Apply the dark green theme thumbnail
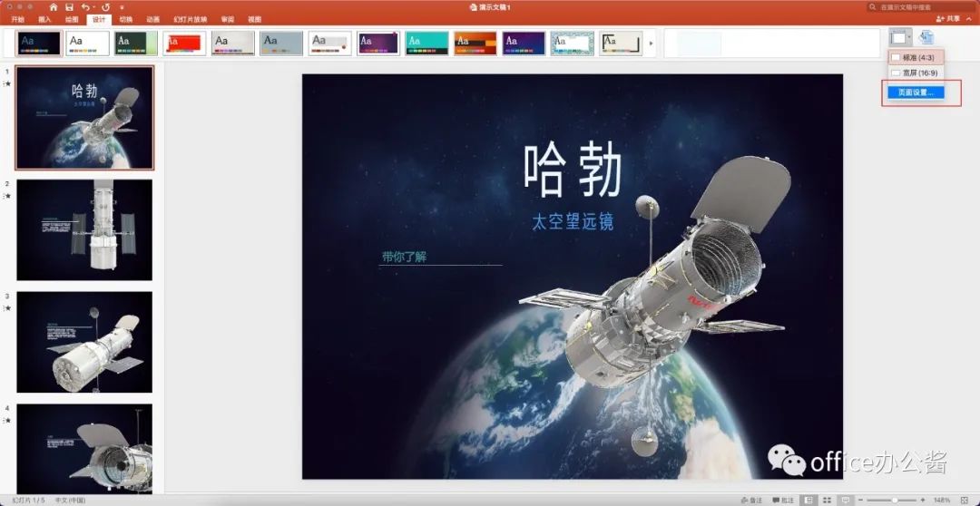 (x=135, y=44)
